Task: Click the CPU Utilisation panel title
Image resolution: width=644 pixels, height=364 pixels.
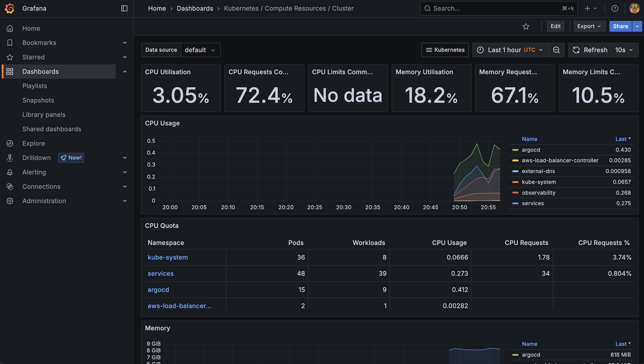Action: 168,72
